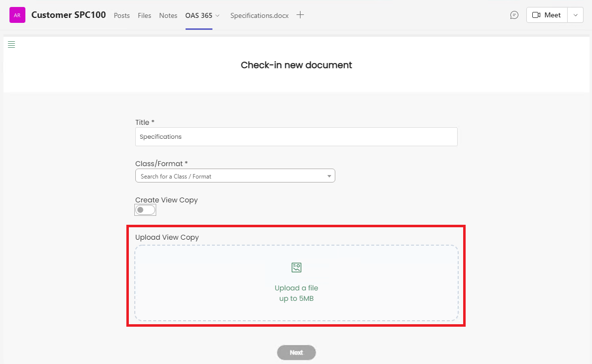Select the Specifications.docx tab
The image size is (592, 364).
click(259, 15)
